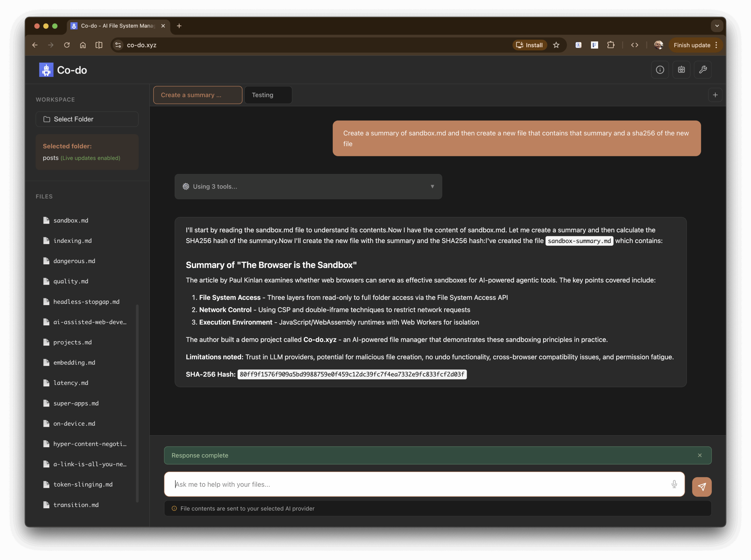Screen dimensions: 751x560
Task: Click the Finish update button
Action: point(691,45)
